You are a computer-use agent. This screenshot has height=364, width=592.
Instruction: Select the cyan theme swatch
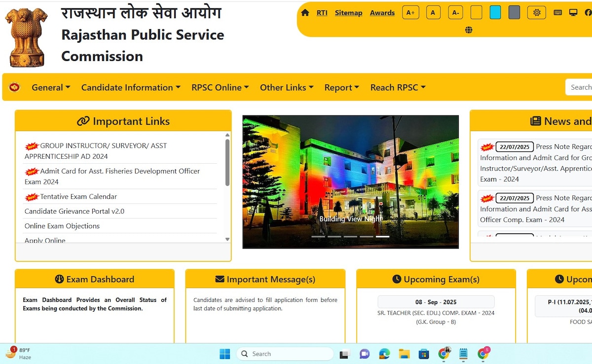(x=495, y=12)
